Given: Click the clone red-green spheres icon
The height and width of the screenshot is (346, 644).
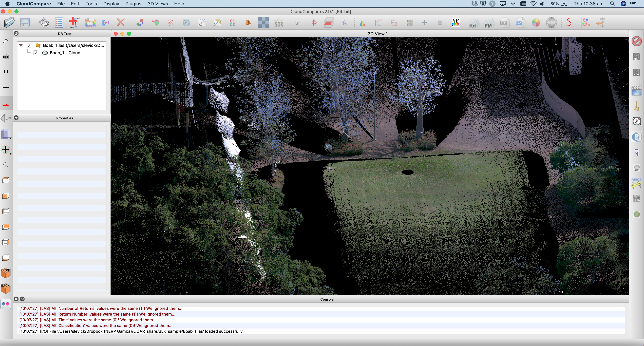Looking at the screenshot, I should pyautogui.click(x=140, y=23).
